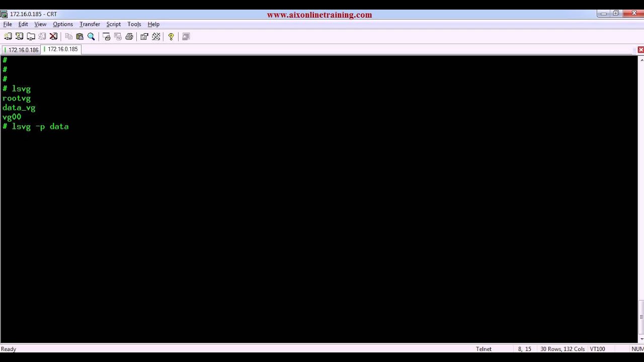
Task: Click the '8, 15' cursor position indicator
Action: 525,349
